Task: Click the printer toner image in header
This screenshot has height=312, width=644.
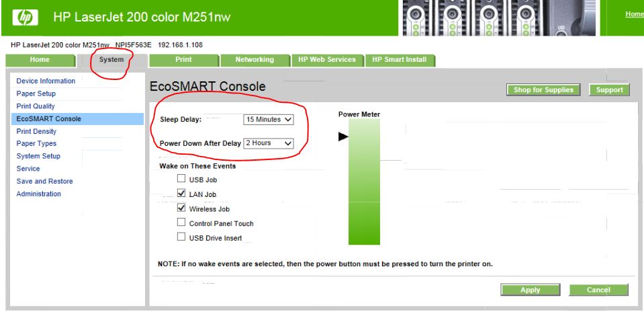Action: pyautogui.click(x=499, y=17)
